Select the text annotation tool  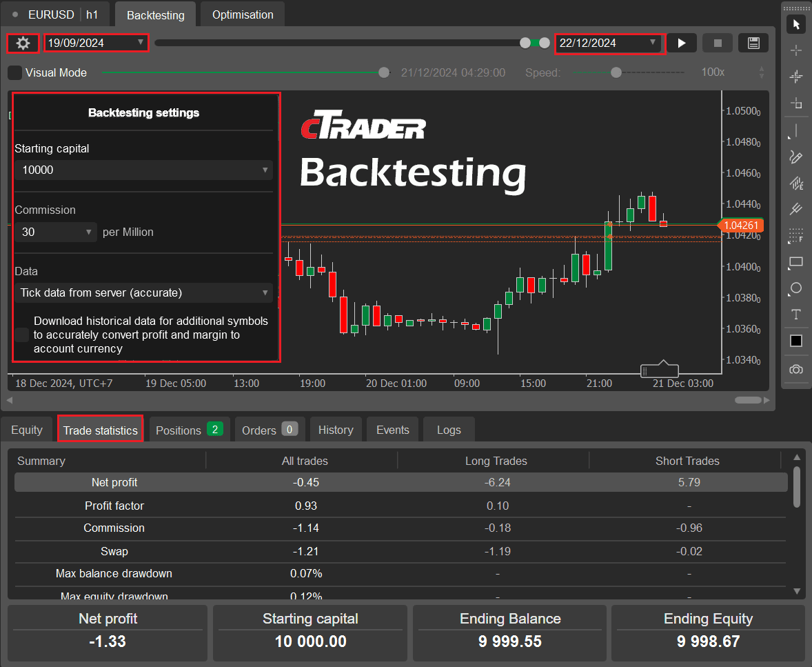[796, 315]
